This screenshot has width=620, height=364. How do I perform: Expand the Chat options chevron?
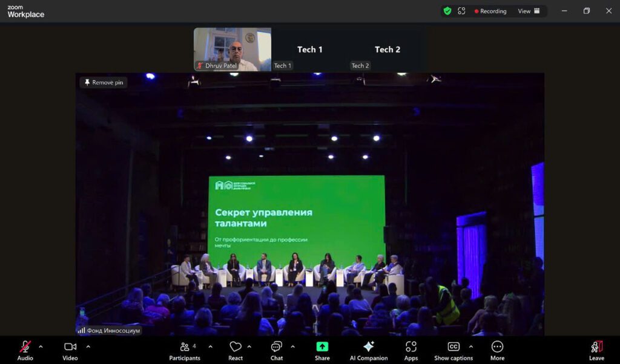tap(293, 347)
